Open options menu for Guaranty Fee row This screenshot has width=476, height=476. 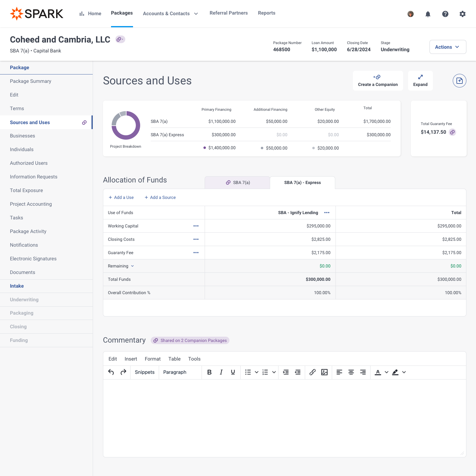point(196,253)
